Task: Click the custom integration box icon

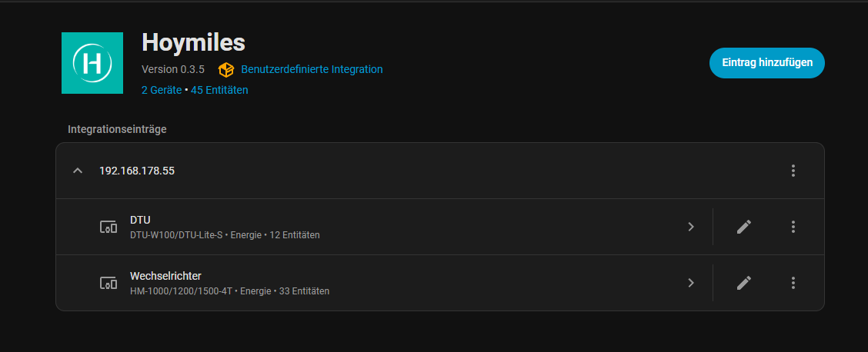Action: point(226,70)
